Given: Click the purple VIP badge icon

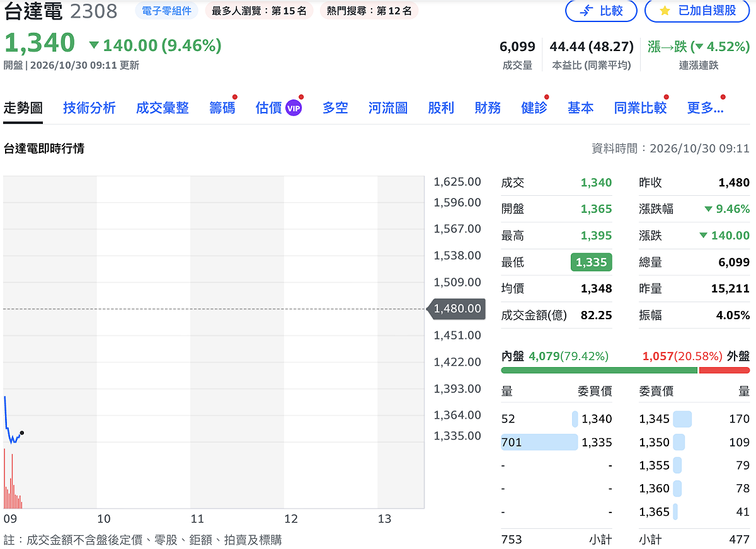Looking at the screenshot, I should point(294,108).
